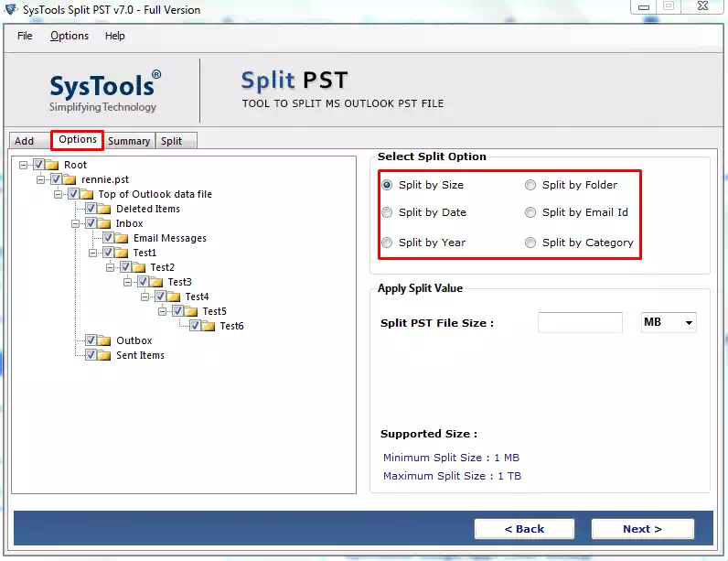Click the SysTools app icon in title bar
Viewport: 728px width, 561px height.
click(x=10, y=9)
